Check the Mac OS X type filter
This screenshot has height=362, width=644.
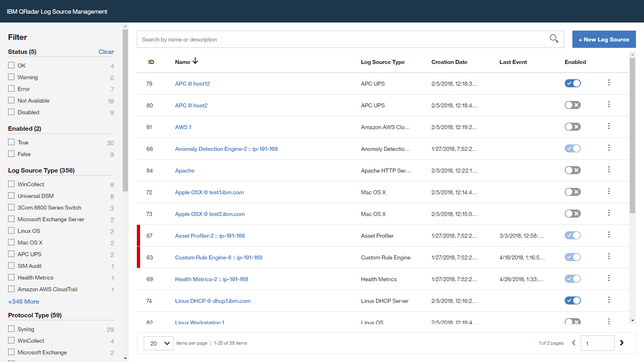11,242
